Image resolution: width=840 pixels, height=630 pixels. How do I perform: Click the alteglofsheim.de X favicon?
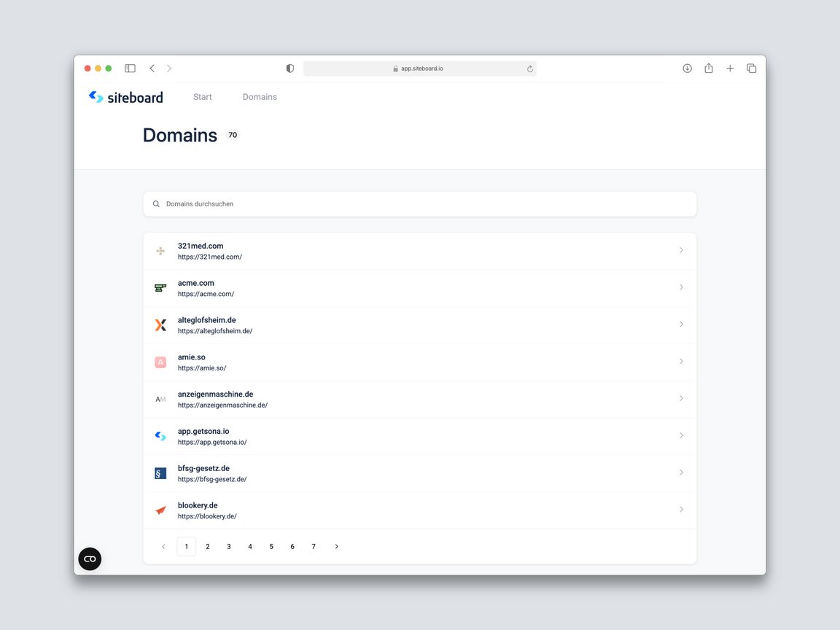click(x=160, y=324)
